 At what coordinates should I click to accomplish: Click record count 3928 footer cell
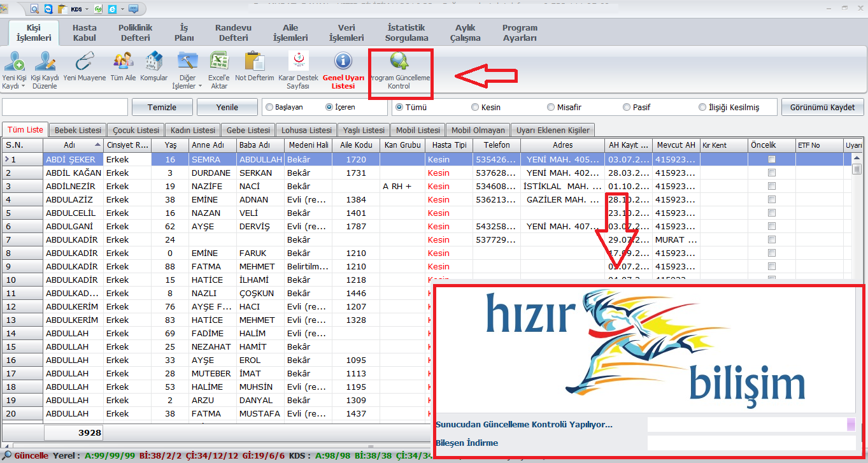(73, 433)
